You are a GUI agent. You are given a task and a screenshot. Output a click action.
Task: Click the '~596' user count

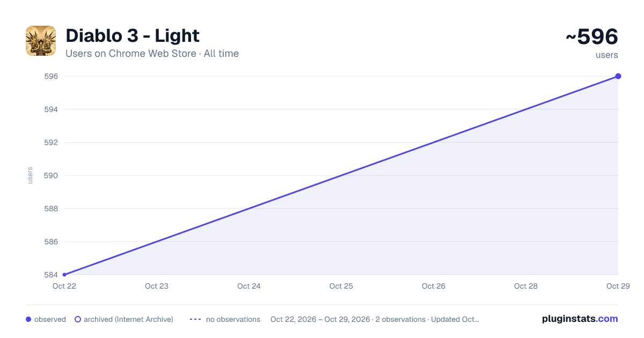pos(592,37)
